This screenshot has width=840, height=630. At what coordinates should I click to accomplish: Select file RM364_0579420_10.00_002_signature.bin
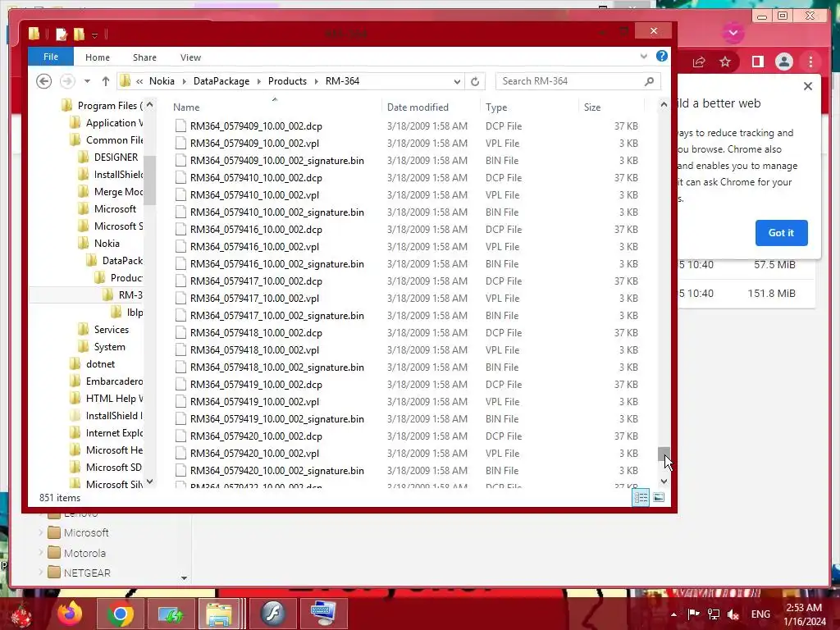[x=276, y=471]
